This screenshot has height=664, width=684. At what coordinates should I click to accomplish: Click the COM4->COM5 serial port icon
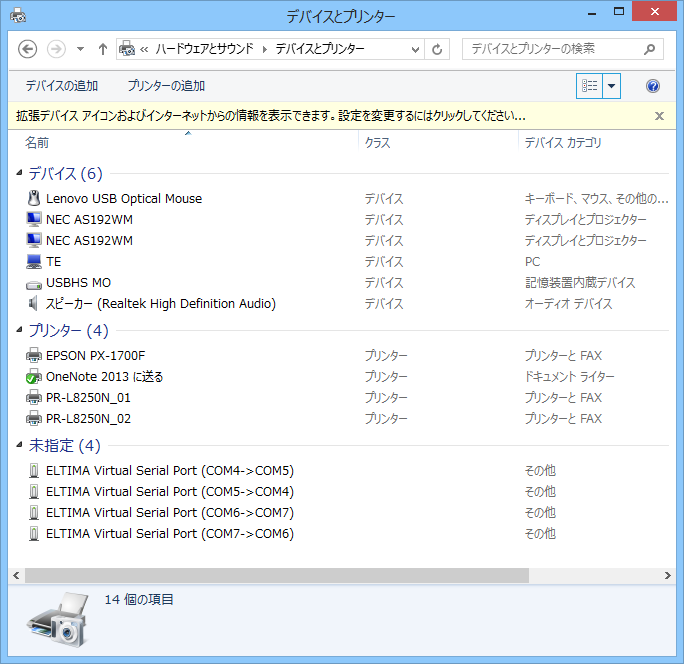point(34,470)
